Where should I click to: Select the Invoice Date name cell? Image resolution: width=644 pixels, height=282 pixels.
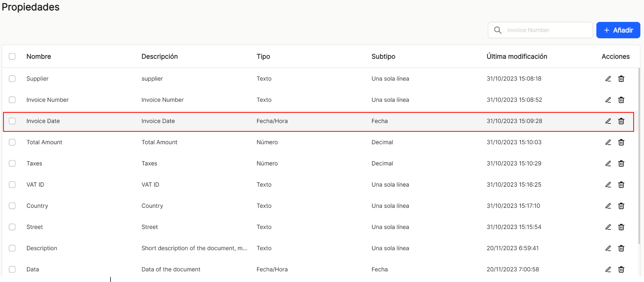(43, 121)
